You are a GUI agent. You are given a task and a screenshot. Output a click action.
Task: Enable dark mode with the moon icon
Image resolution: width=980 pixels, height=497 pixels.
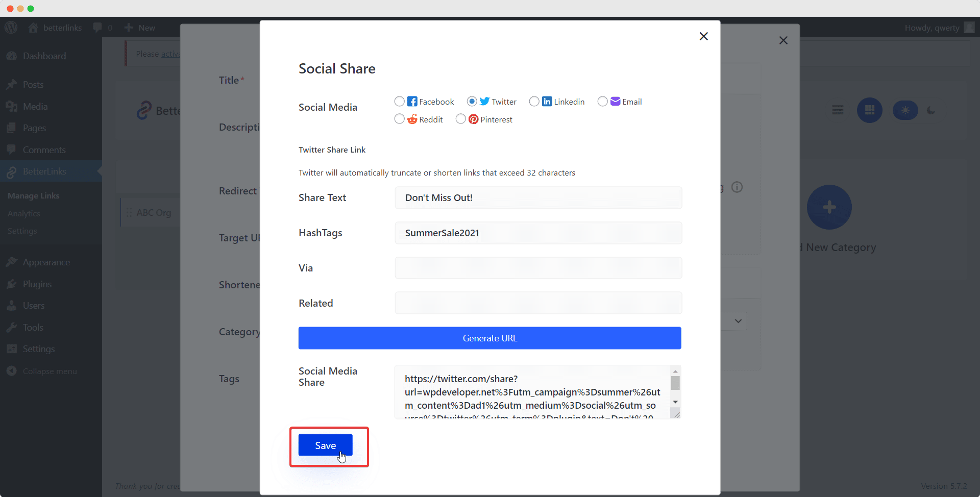tap(931, 110)
